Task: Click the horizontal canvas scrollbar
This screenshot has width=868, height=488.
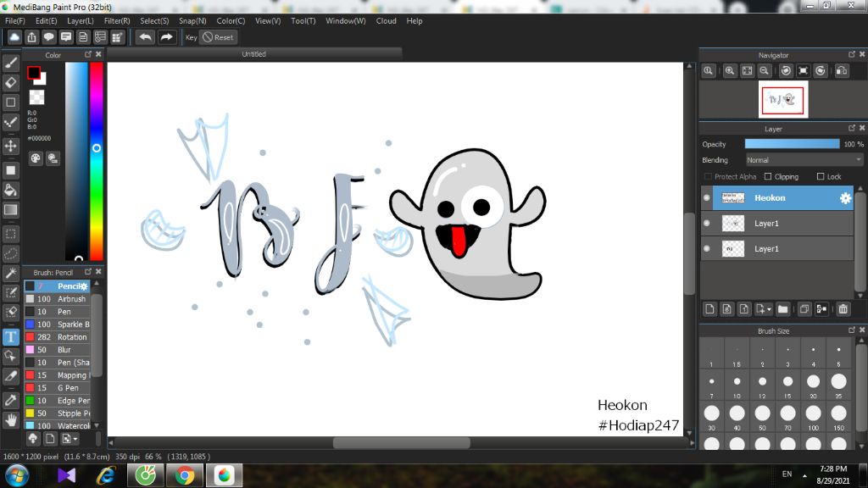Action: pos(401,442)
